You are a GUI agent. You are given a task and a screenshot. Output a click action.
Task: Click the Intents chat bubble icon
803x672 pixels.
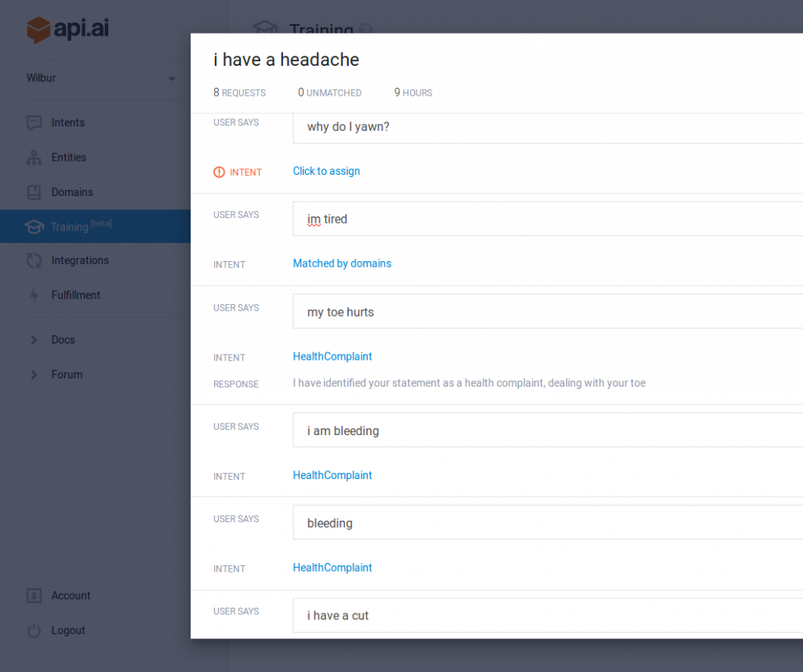click(34, 122)
